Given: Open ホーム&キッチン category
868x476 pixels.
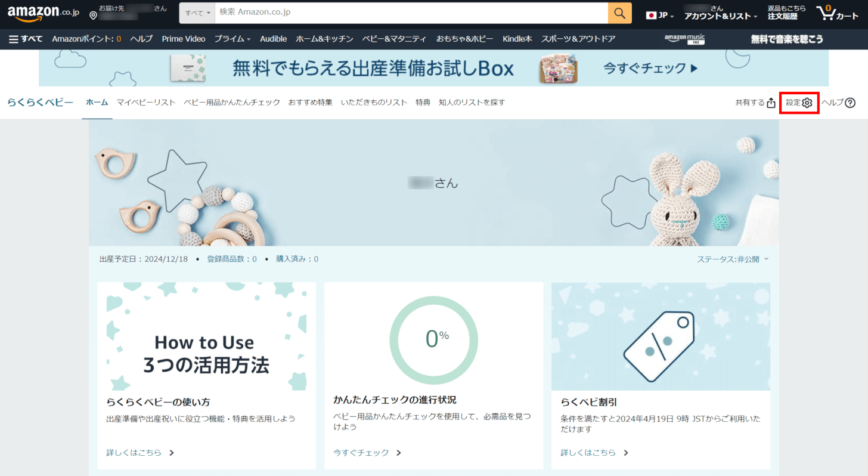Looking at the screenshot, I should [x=324, y=39].
